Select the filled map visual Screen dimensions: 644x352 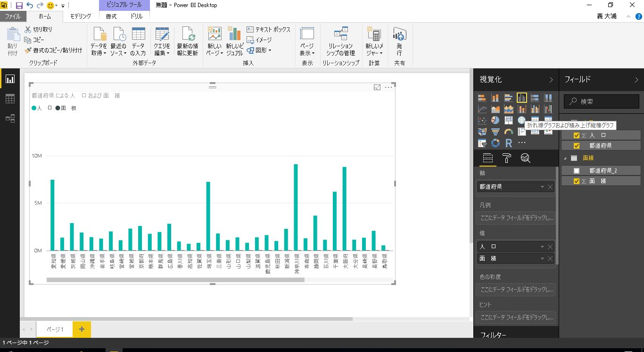coord(482,132)
